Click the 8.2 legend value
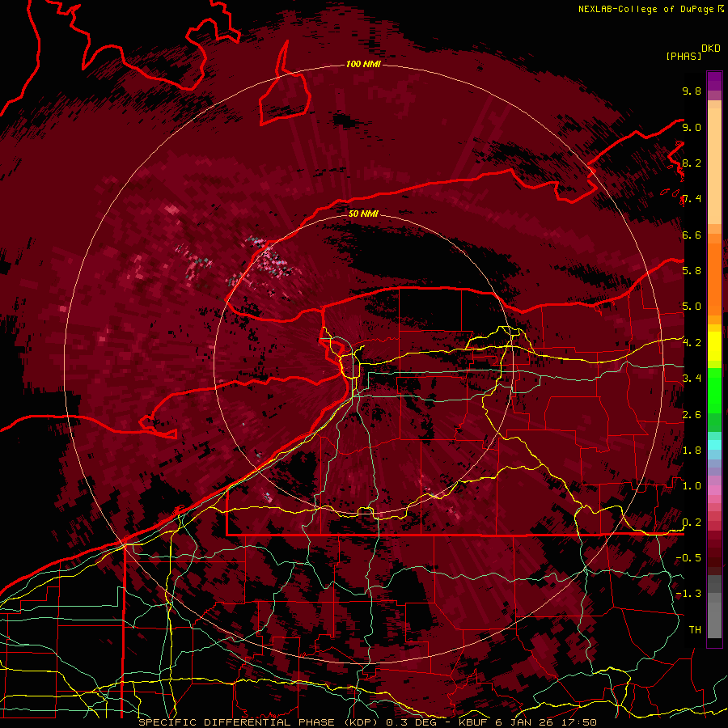Screen dimensions: 728x728 [692, 163]
